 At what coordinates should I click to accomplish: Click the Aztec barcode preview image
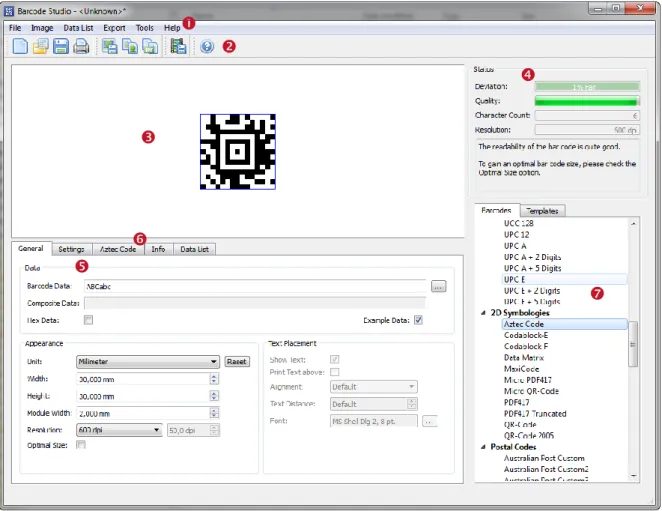pos(238,152)
